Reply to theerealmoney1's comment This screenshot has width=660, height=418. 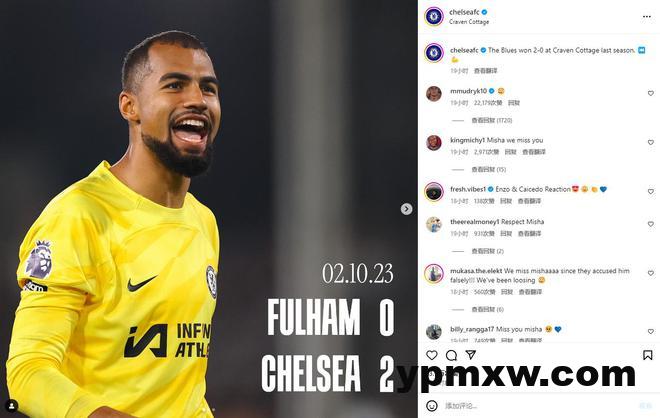point(506,234)
